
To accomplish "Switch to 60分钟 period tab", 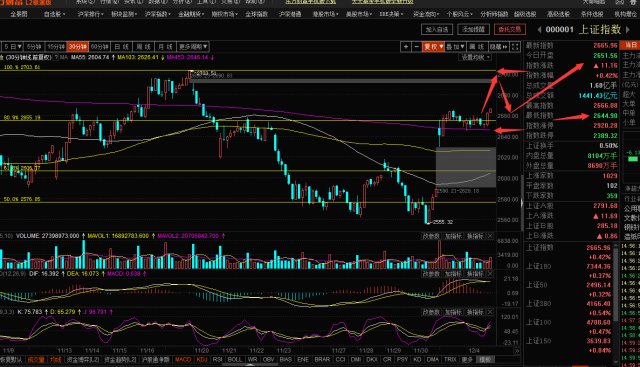I will [100, 47].
